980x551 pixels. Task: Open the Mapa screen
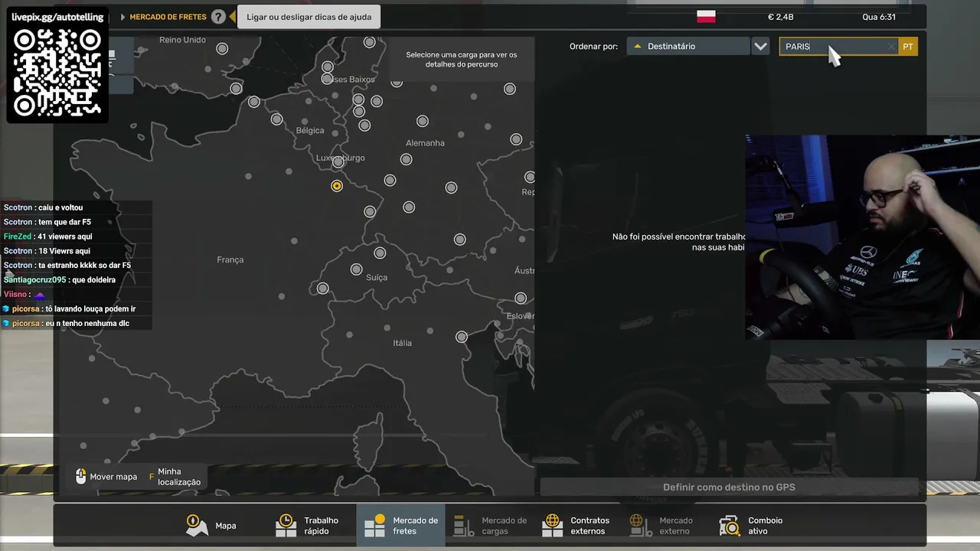coord(211,526)
